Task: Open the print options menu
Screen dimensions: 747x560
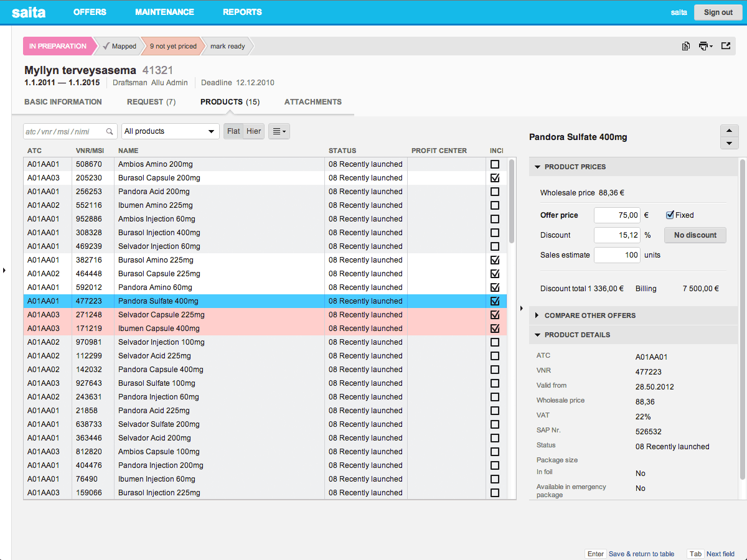Action: click(705, 46)
